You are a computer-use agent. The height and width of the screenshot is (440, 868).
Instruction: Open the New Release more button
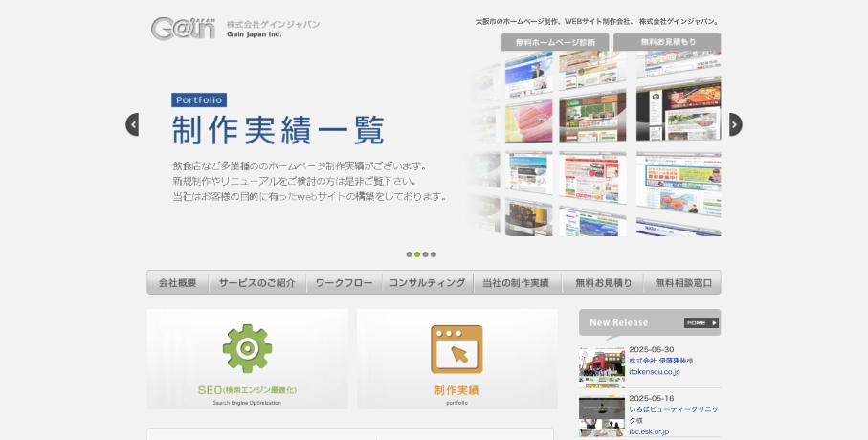701,322
